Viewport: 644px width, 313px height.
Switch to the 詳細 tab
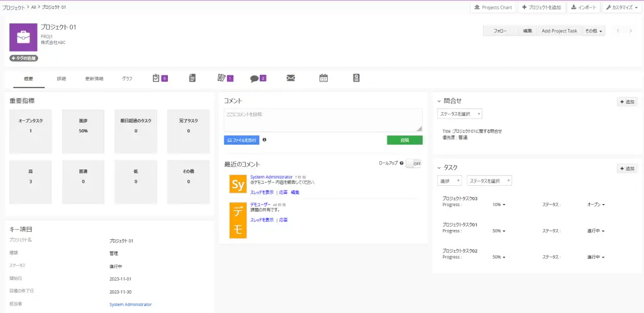tap(61, 79)
